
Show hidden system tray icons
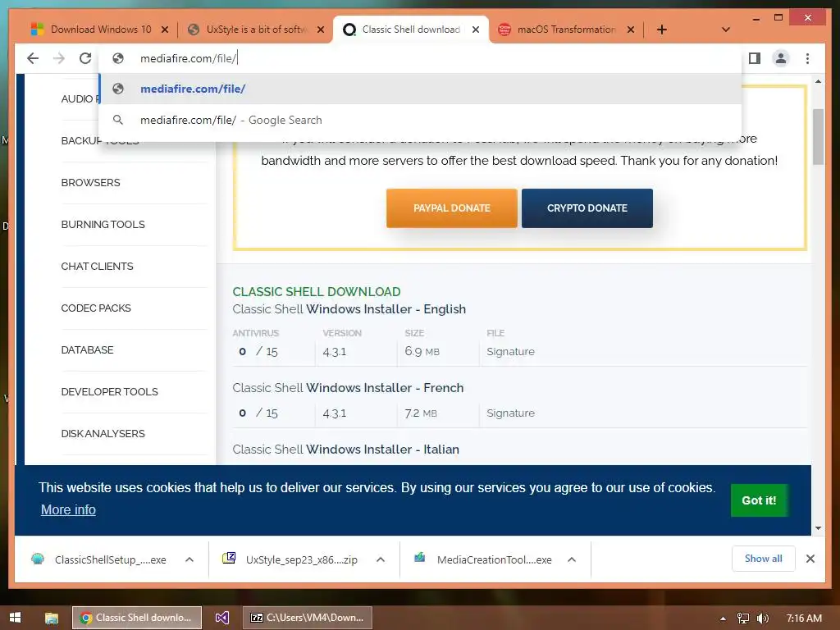coord(723,619)
